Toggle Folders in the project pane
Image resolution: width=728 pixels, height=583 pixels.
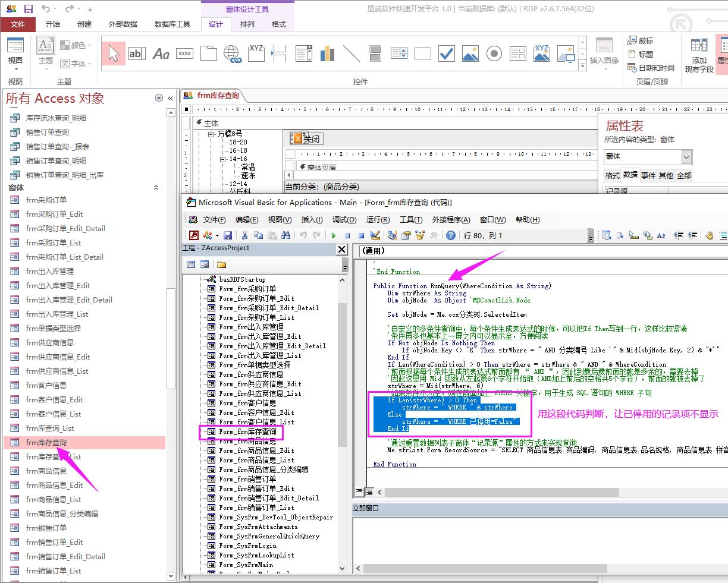tap(221, 264)
